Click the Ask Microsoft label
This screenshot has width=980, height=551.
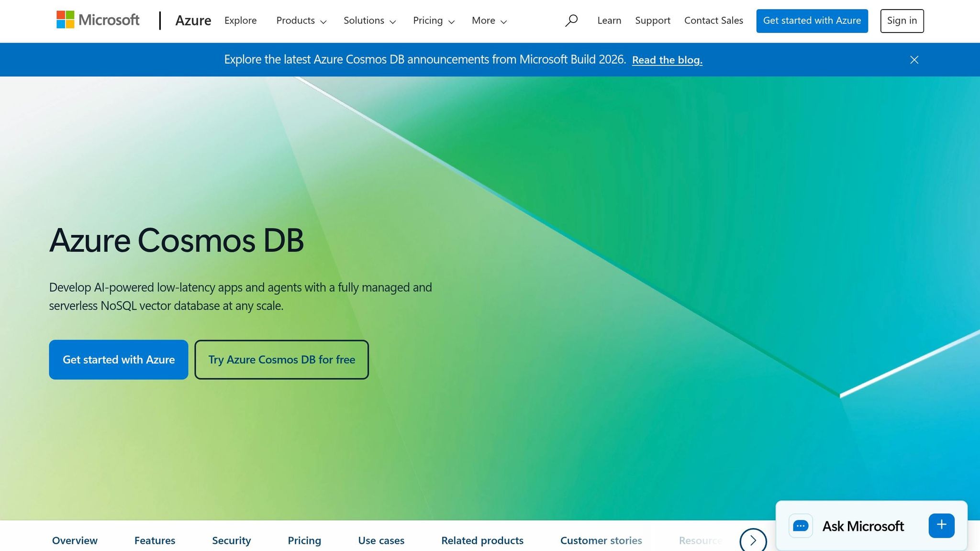[863, 526]
